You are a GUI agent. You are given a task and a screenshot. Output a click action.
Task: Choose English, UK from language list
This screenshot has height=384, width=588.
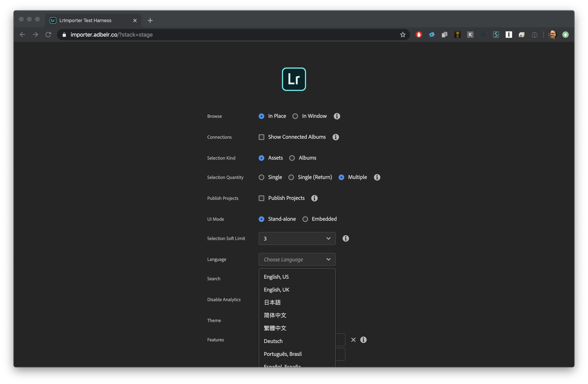click(297, 290)
